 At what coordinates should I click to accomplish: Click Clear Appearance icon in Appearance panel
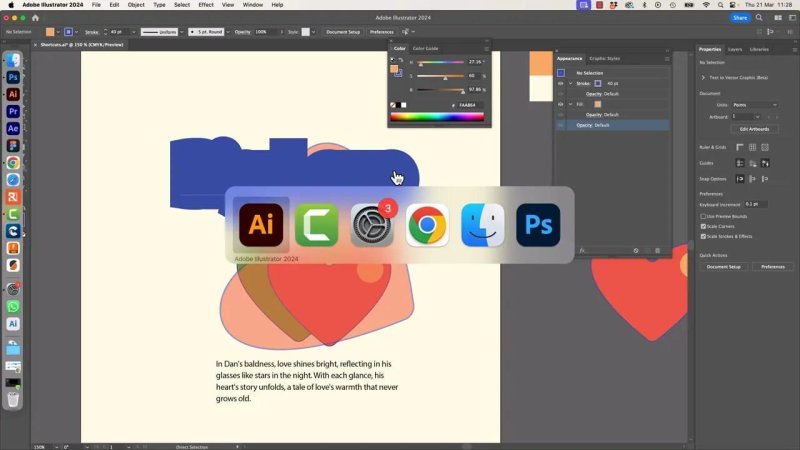tap(636, 251)
